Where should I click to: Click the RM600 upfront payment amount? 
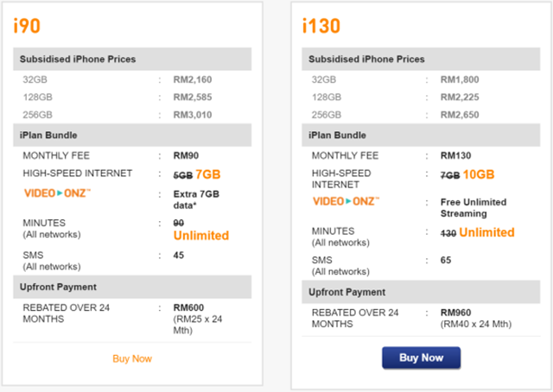[x=188, y=307]
